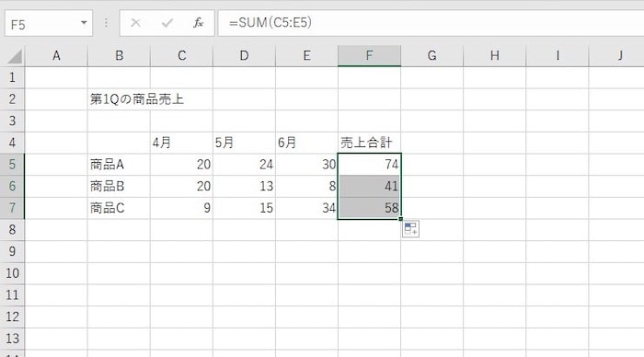Screen dimensions: 644x357
Task: Select row 13 header
Action: (12, 339)
